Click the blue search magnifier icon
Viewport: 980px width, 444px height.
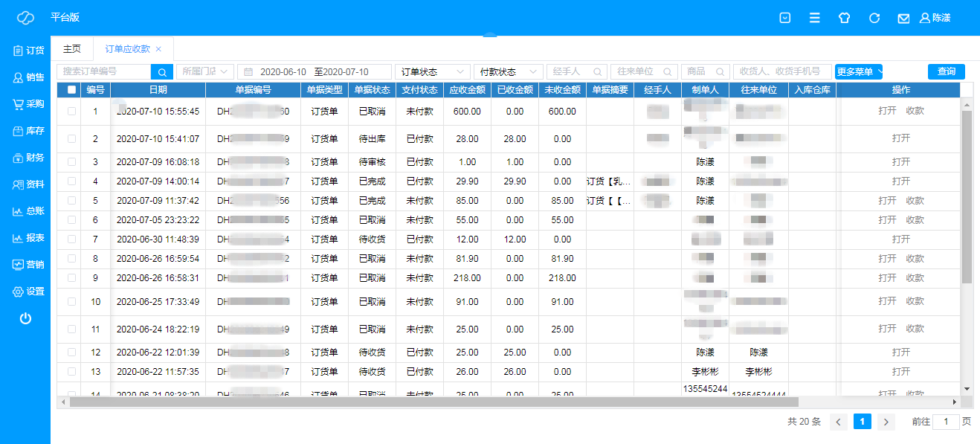click(x=162, y=71)
